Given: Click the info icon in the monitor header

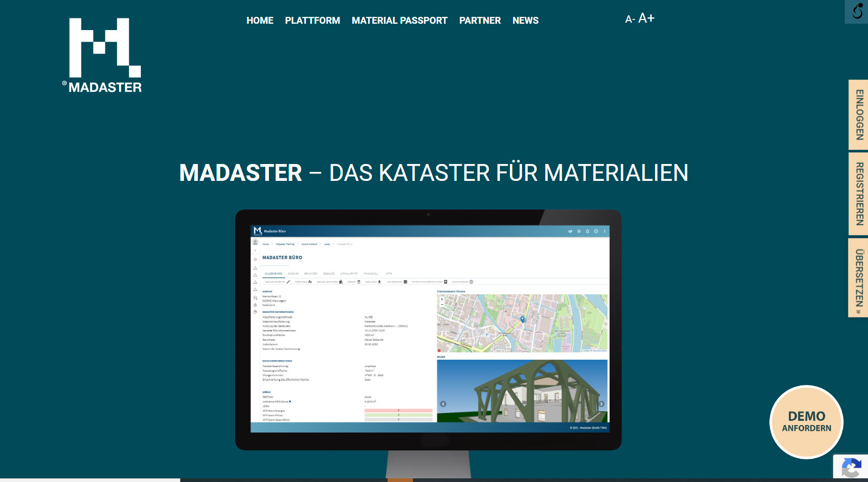Looking at the screenshot, I should (x=596, y=232).
